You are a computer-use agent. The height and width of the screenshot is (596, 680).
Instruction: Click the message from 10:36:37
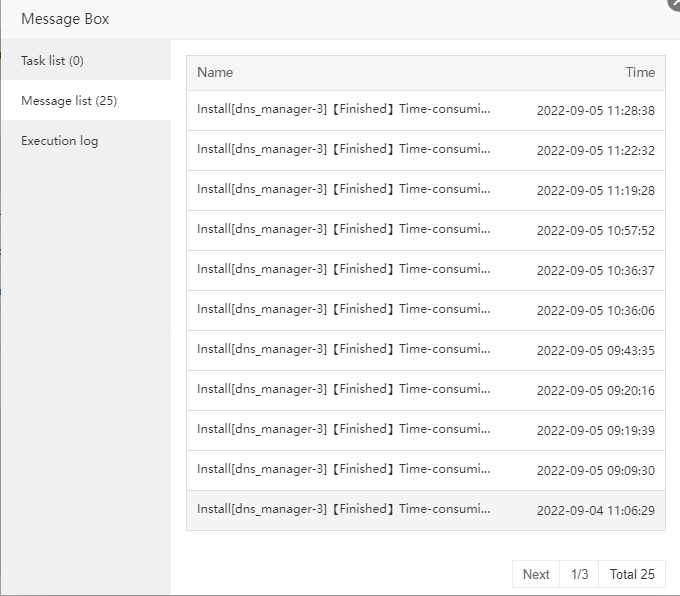(344, 270)
